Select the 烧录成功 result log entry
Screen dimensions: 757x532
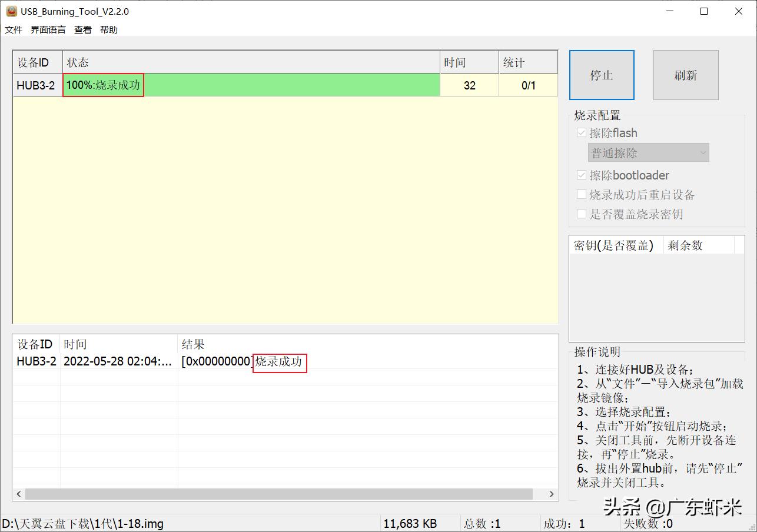point(280,361)
